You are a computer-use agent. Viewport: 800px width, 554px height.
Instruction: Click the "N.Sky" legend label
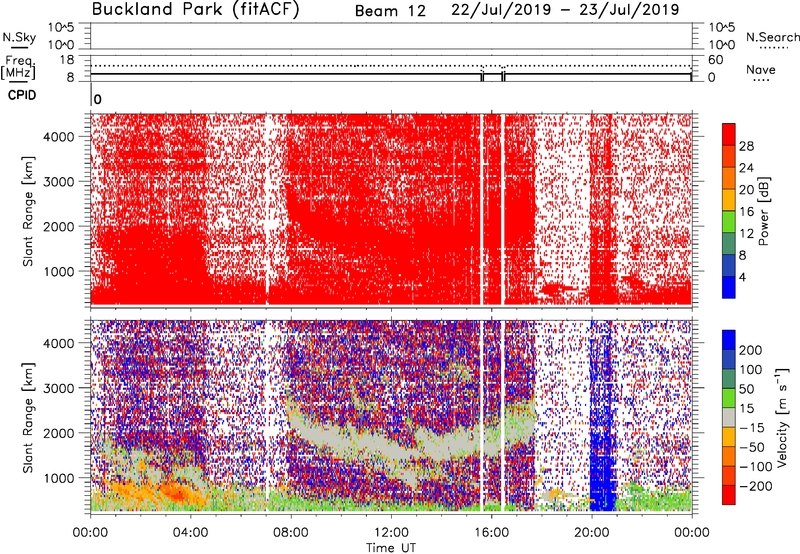[19, 37]
